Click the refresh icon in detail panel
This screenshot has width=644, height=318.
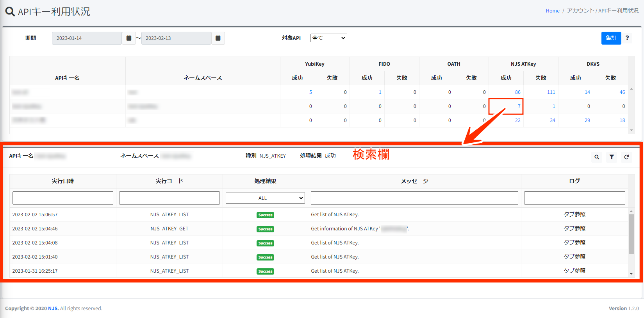(626, 157)
